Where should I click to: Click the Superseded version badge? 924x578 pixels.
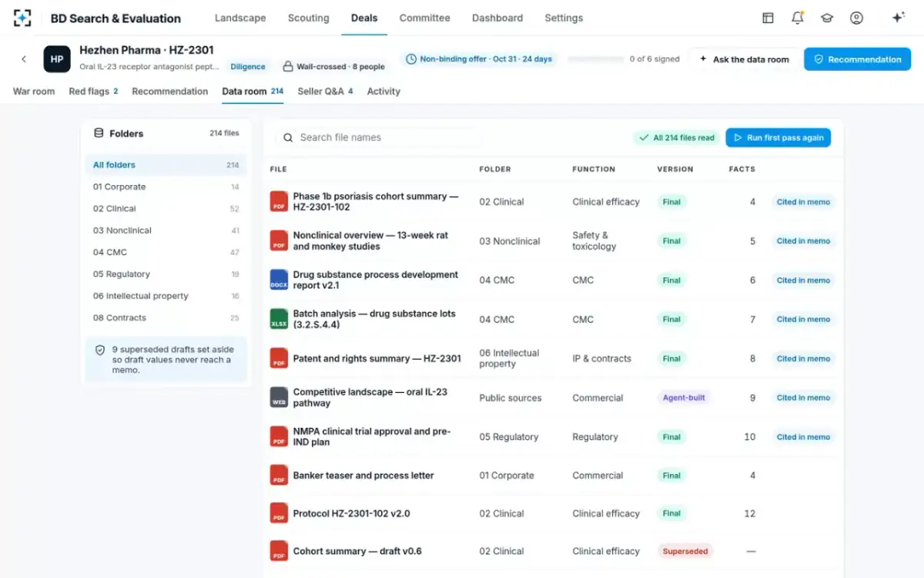pos(685,551)
